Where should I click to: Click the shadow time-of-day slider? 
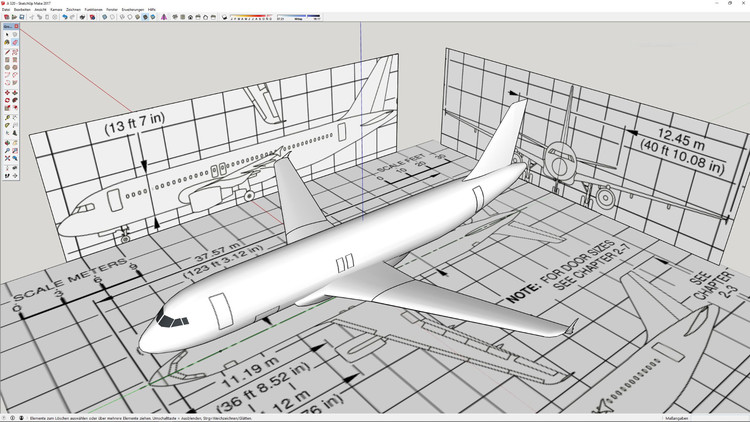click(x=298, y=17)
